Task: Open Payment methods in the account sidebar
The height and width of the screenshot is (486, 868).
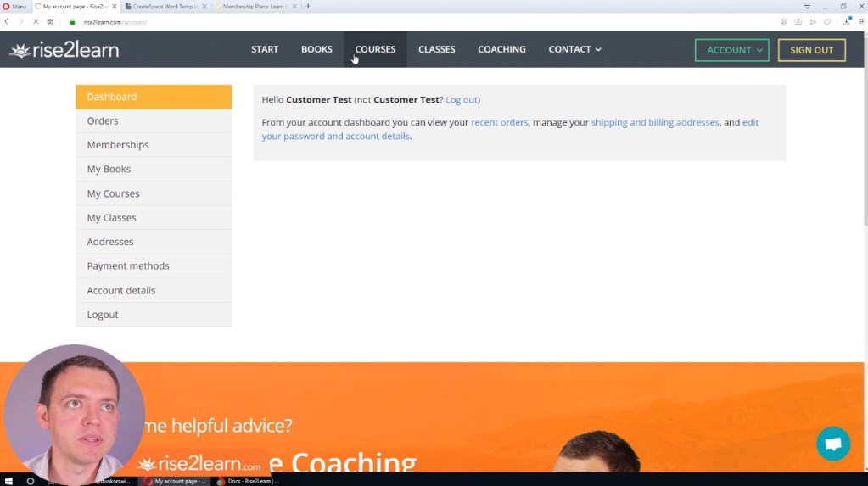Action: [x=154, y=266]
